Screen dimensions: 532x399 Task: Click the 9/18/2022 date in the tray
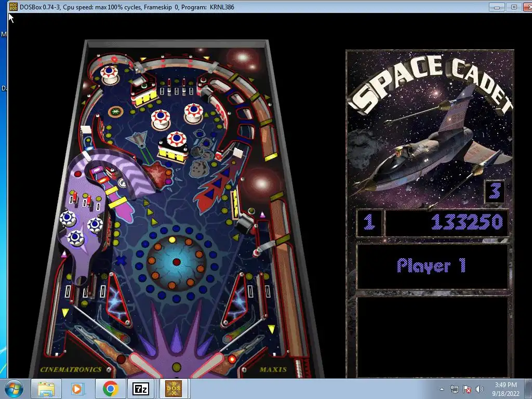506,394
